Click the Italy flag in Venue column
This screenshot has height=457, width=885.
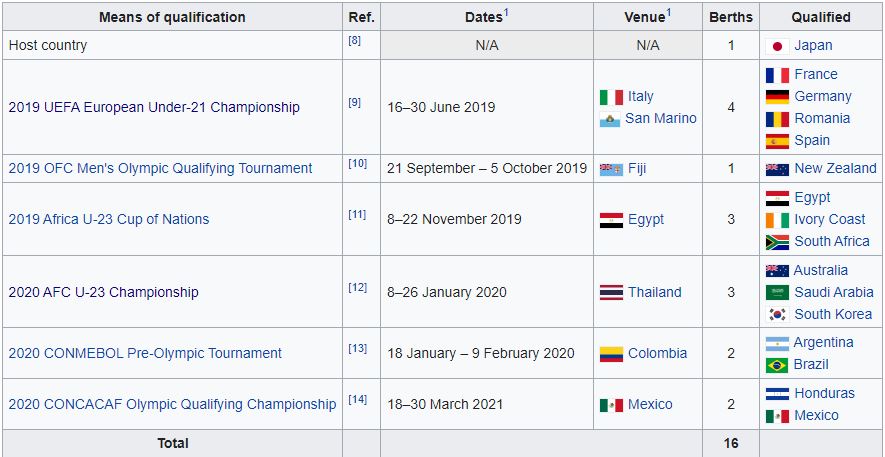(611, 97)
